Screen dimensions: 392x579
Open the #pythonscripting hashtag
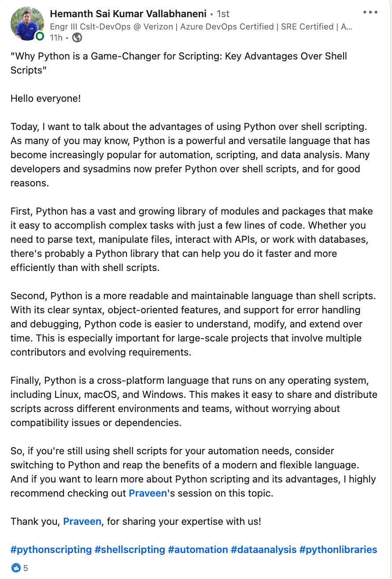point(51,549)
